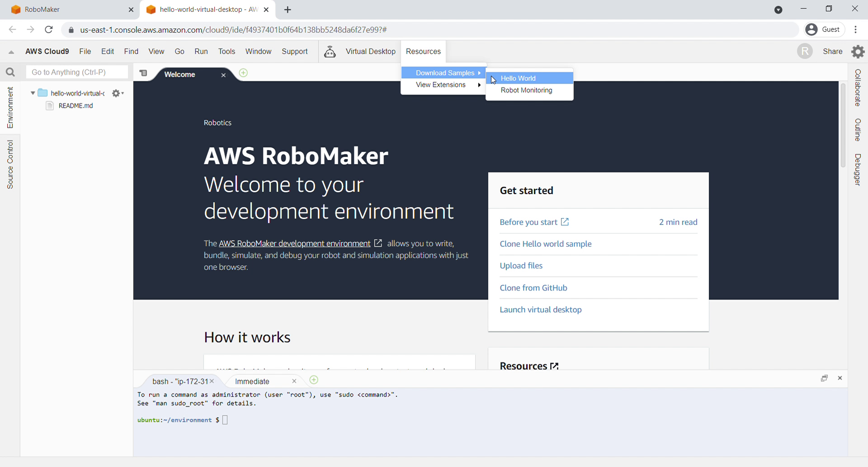
Task: Open the Find menu
Action: click(x=131, y=52)
